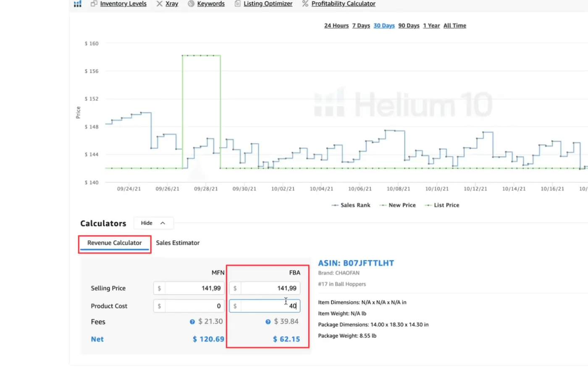The height and width of the screenshot is (370, 588).
Task: Collapse calculators with the Hide button
Action: 154,223
